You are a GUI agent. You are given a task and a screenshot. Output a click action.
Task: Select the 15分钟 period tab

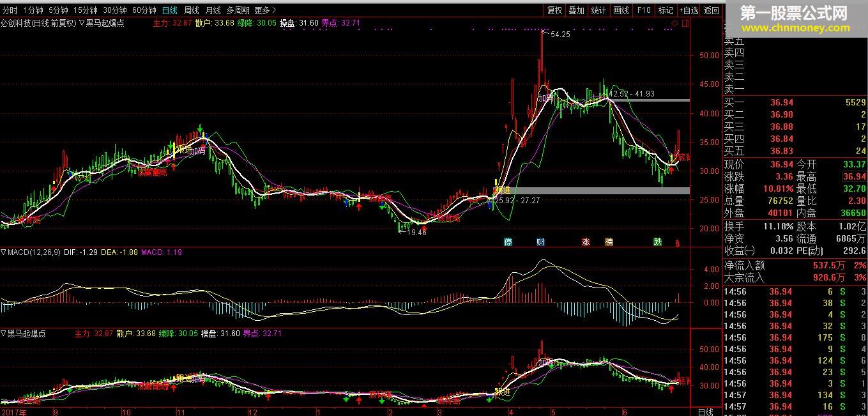point(85,10)
